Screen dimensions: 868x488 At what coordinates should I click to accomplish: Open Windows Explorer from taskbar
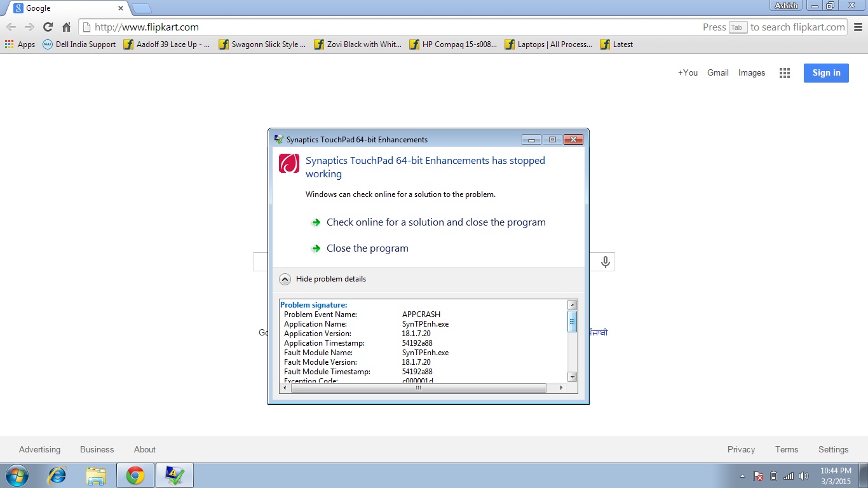tap(97, 475)
